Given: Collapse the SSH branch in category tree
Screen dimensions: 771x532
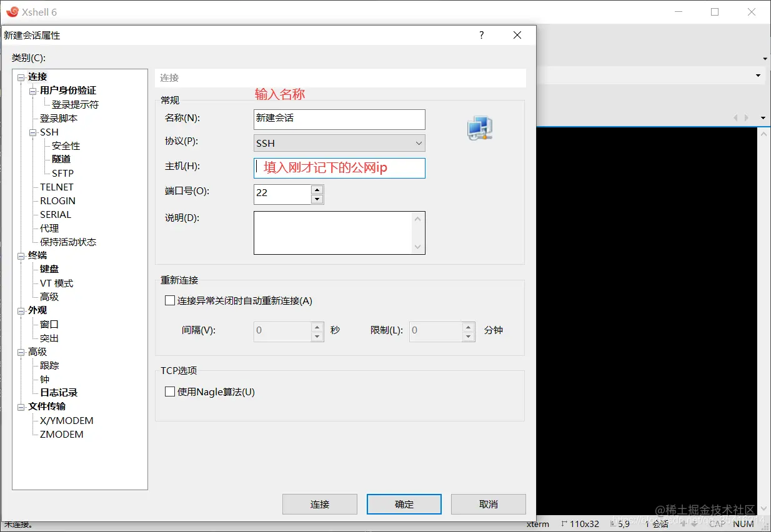Looking at the screenshot, I should (33, 132).
